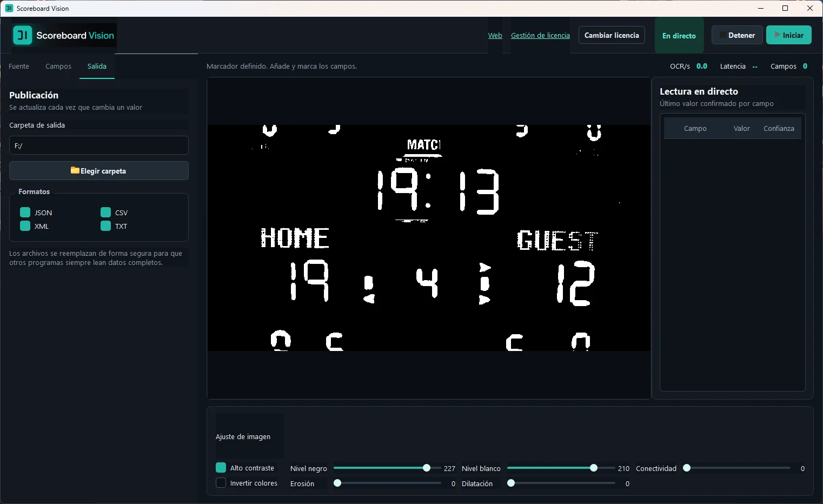Minimize the Scoreboard Vision window
This screenshot has width=823, height=504.
(761, 8)
